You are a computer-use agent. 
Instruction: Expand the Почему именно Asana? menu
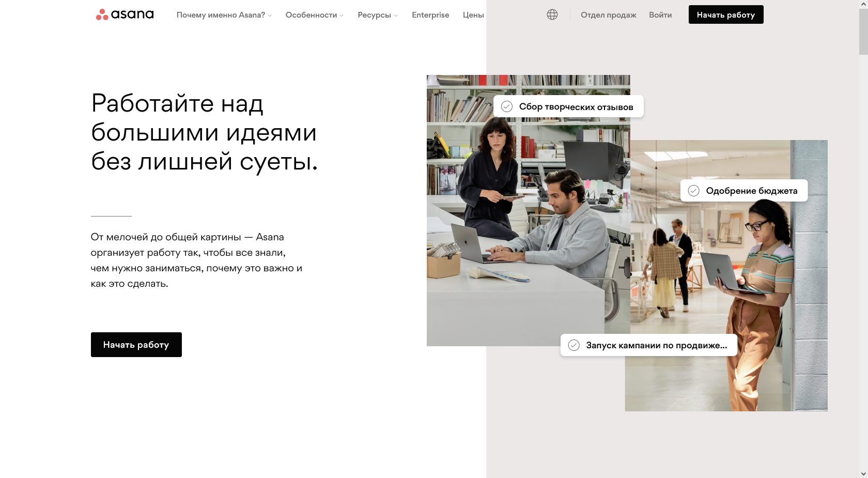(x=224, y=15)
